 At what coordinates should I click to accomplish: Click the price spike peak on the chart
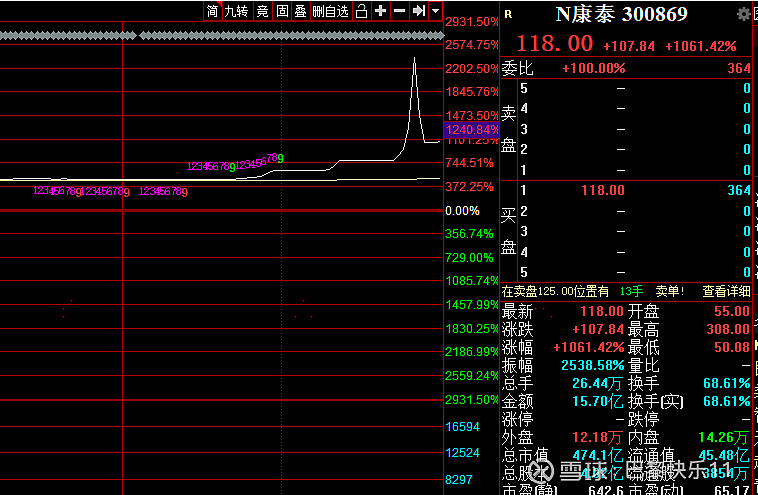pyautogui.click(x=414, y=59)
